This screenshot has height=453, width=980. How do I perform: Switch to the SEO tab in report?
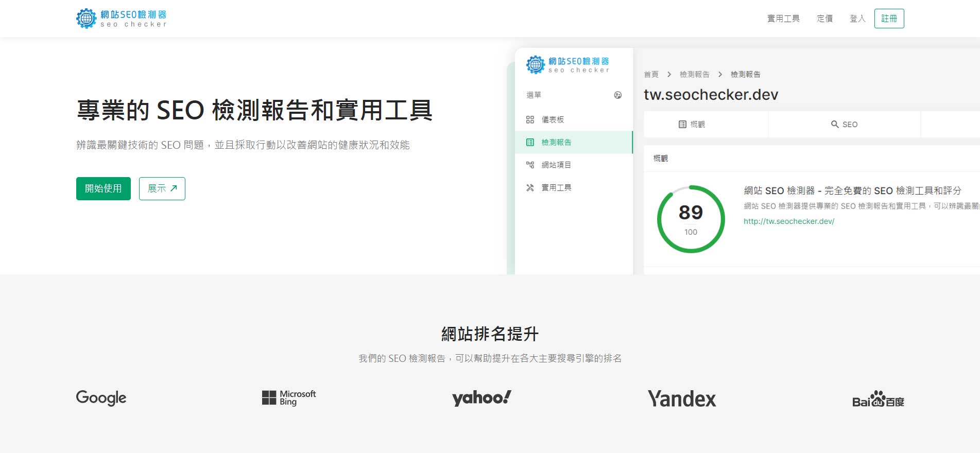(x=844, y=125)
